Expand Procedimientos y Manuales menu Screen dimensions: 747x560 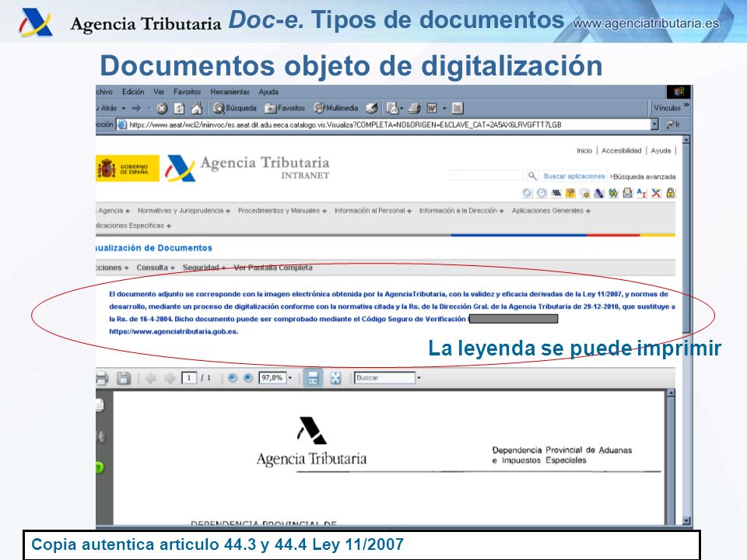(282, 211)
